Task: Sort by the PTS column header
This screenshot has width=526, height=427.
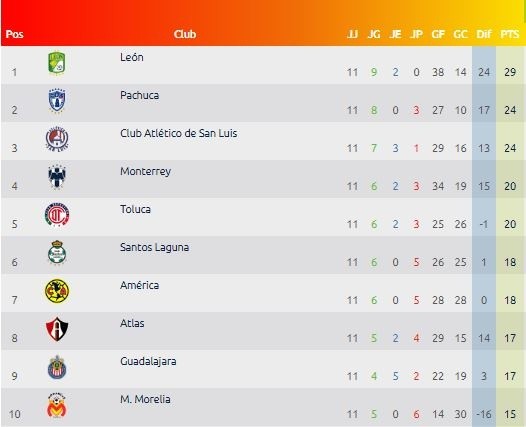Action: (510, 34)
